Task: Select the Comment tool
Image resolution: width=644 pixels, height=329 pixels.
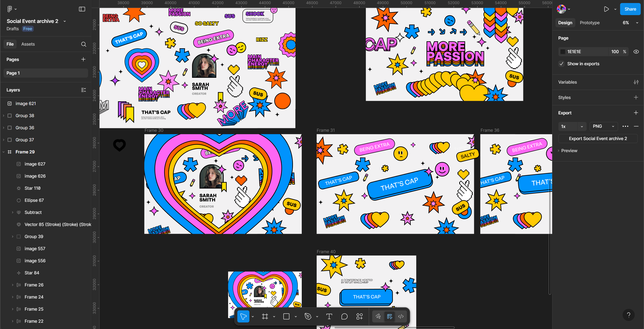Action: point(344,316)
